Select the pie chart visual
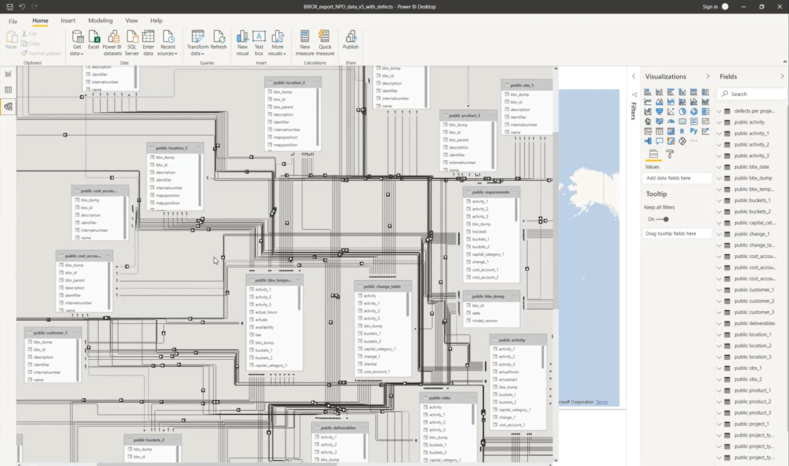 (682, 111)
